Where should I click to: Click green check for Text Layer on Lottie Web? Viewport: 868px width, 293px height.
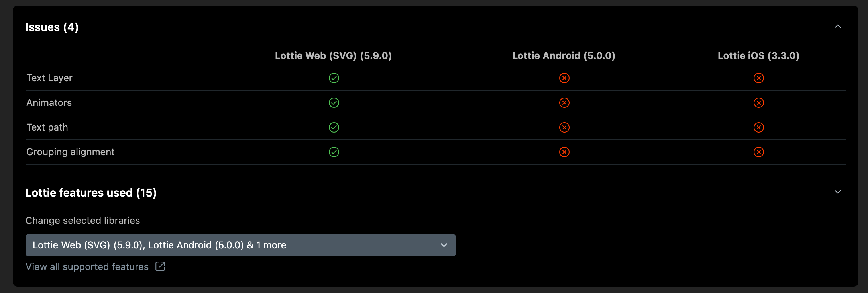pyautogui.click(x=334, y=78)
